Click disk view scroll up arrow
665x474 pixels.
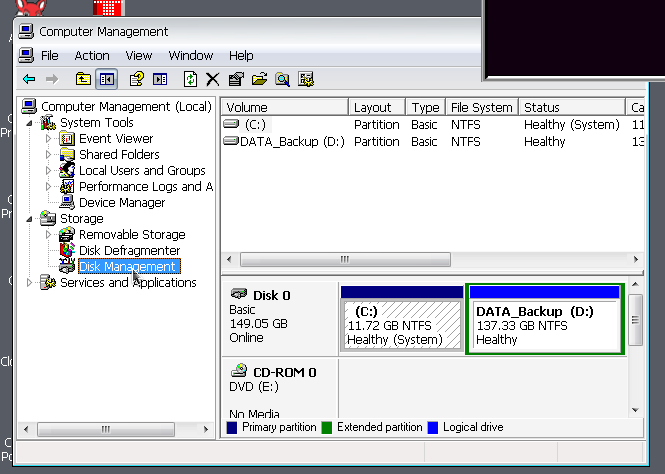pos(635,284)
